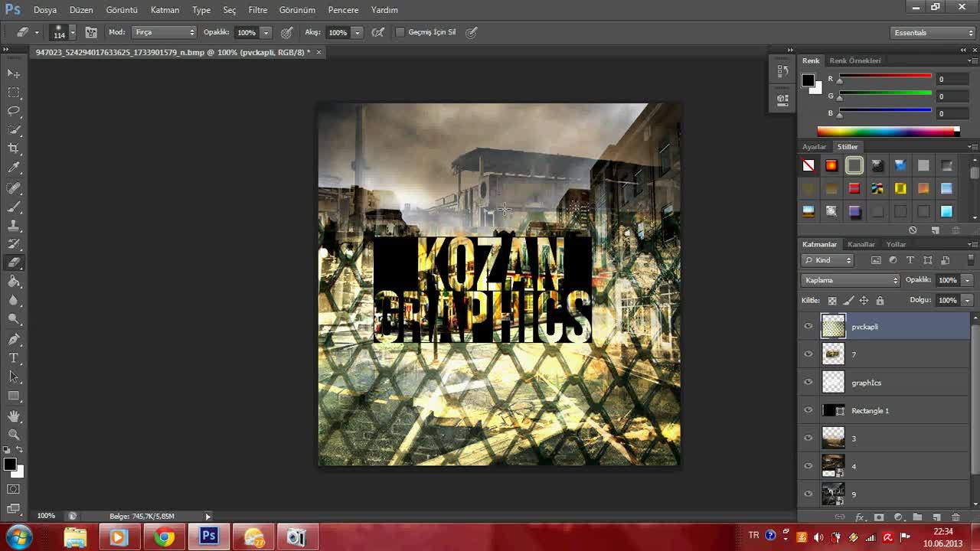Screen dimensions: 980x551
Task: Hide the graphics layer
Action: click(808, 383)
